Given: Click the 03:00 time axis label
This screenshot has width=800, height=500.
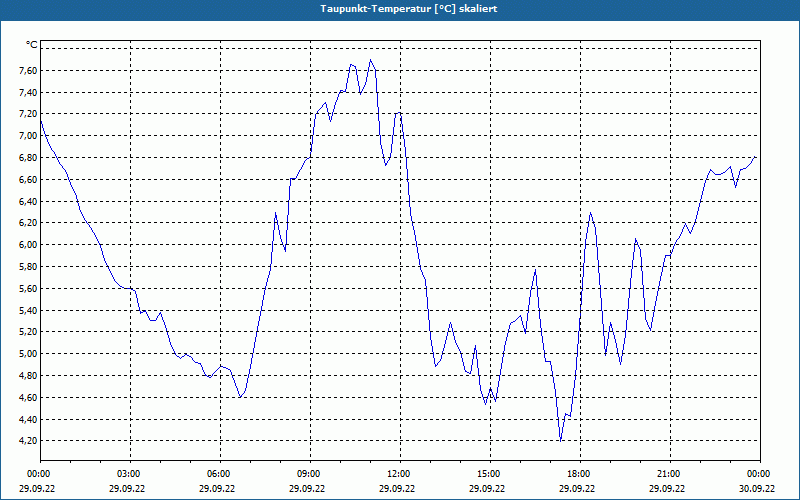Looking at the screenshot, I should click(x=130, y=474).
